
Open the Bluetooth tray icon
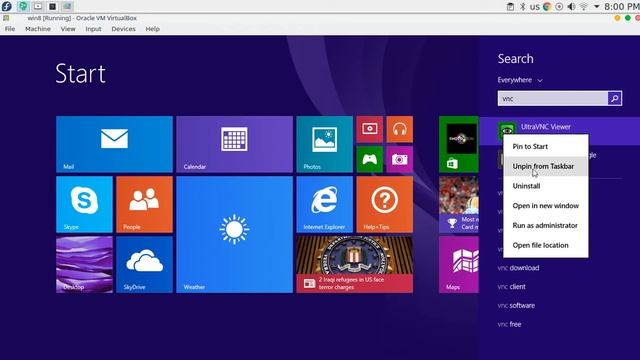(522, 7)
